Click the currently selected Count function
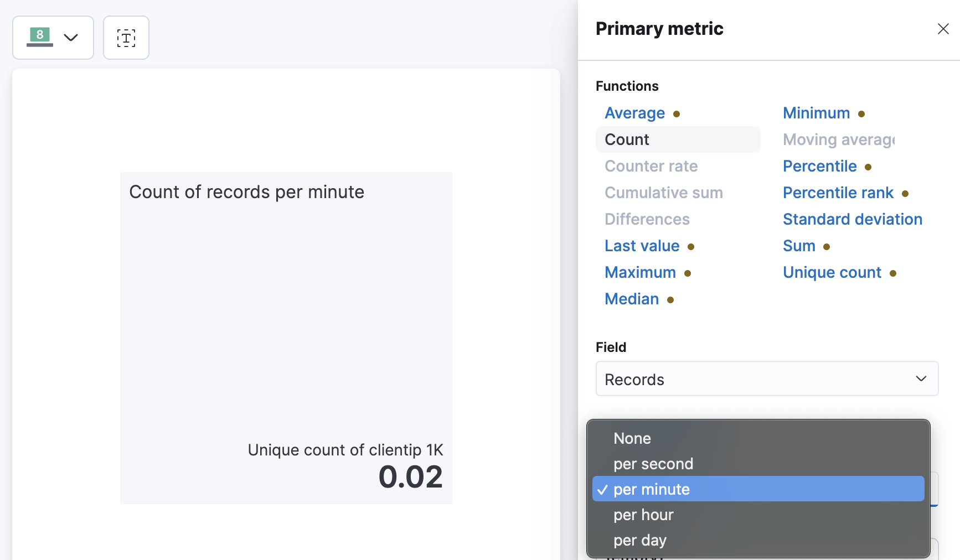 point(627,139)
